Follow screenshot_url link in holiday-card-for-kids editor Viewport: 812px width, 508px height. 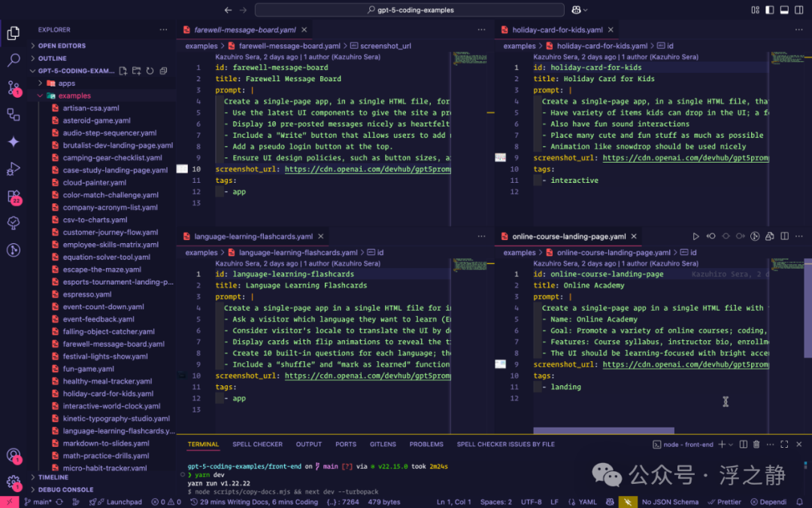click(x=686, y=157)
